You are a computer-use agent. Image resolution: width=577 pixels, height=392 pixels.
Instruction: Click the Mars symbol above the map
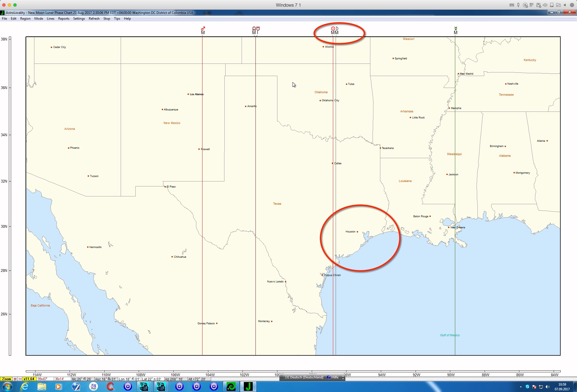point(203,29)
